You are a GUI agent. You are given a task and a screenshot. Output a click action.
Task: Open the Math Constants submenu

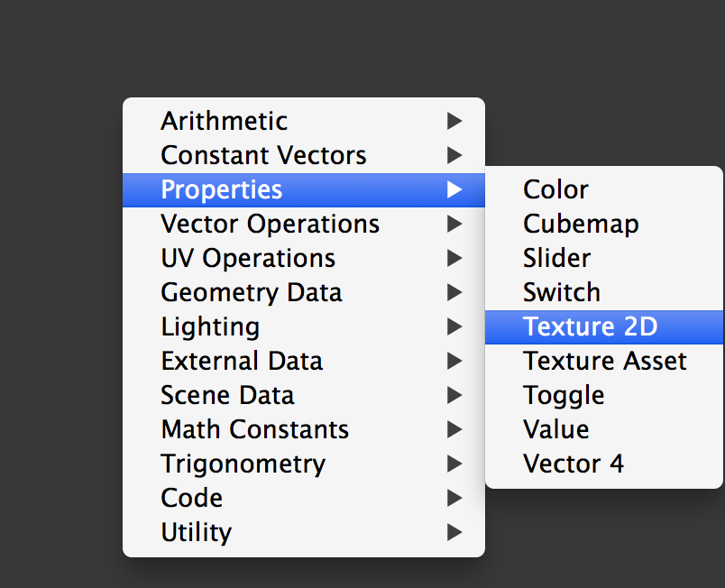(254, 429)
